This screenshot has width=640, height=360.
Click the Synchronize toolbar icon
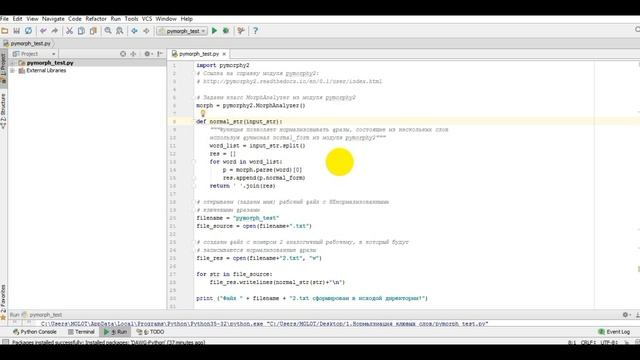pyautogui.click(x=28, y=31)
